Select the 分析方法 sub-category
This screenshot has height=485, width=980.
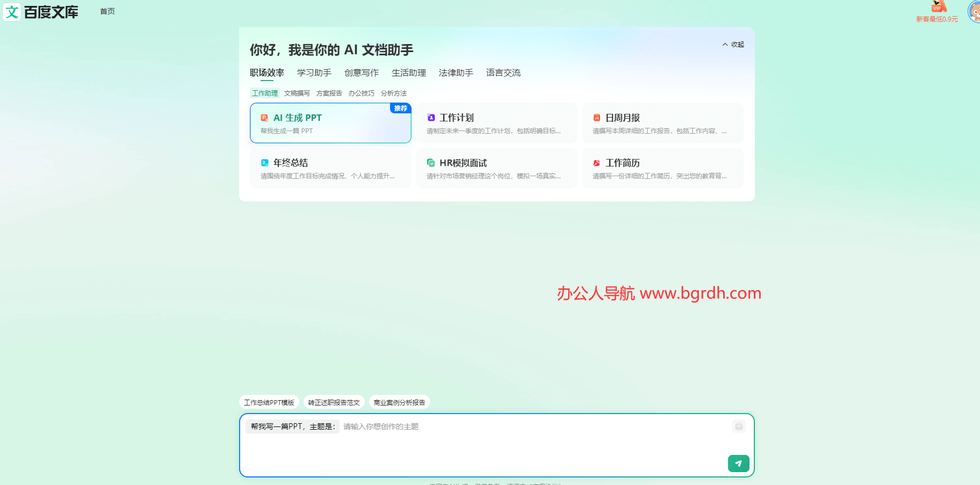coord(394,93)
